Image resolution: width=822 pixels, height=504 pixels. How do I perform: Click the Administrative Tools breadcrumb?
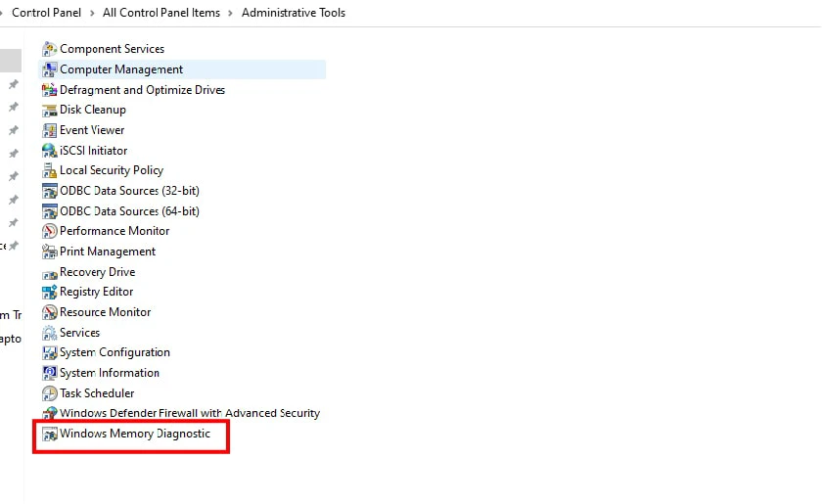(x=293, y=13)
